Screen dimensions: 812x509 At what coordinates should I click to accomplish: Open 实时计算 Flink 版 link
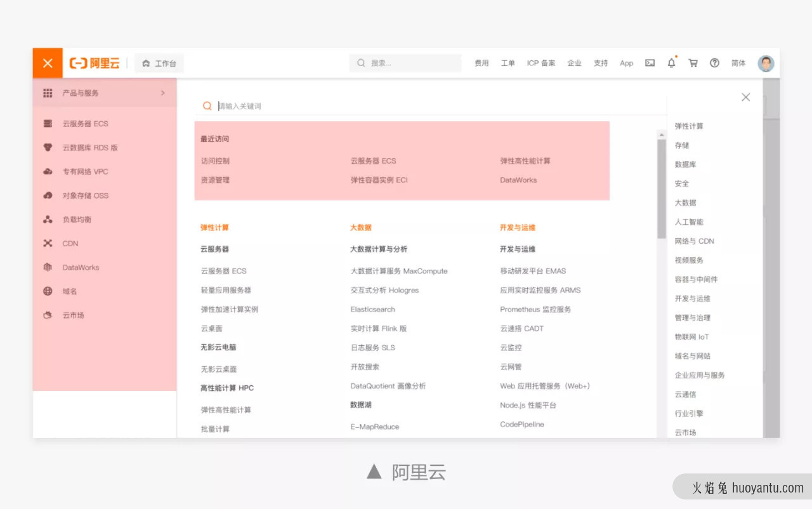(x=379, y=329)
